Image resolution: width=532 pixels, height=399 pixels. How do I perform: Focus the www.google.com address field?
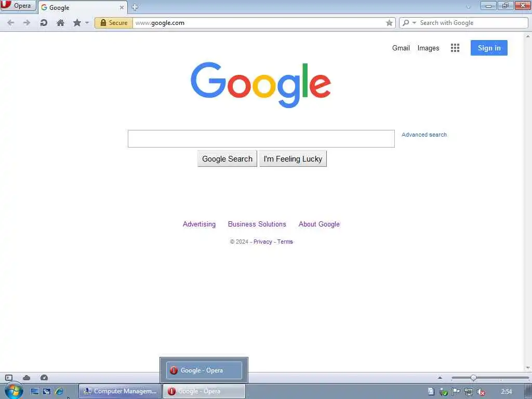[x=259, y=23]
